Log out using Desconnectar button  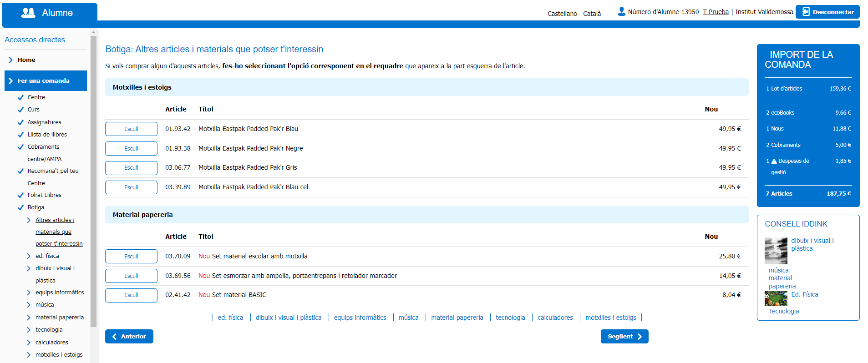tap(827, 12)
